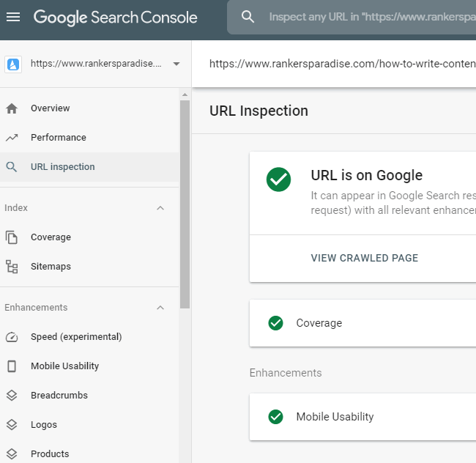Viewport: 476px width, 463px height.
Task: Click the sidebar scrollbar thumb
Action: point(185,204)
